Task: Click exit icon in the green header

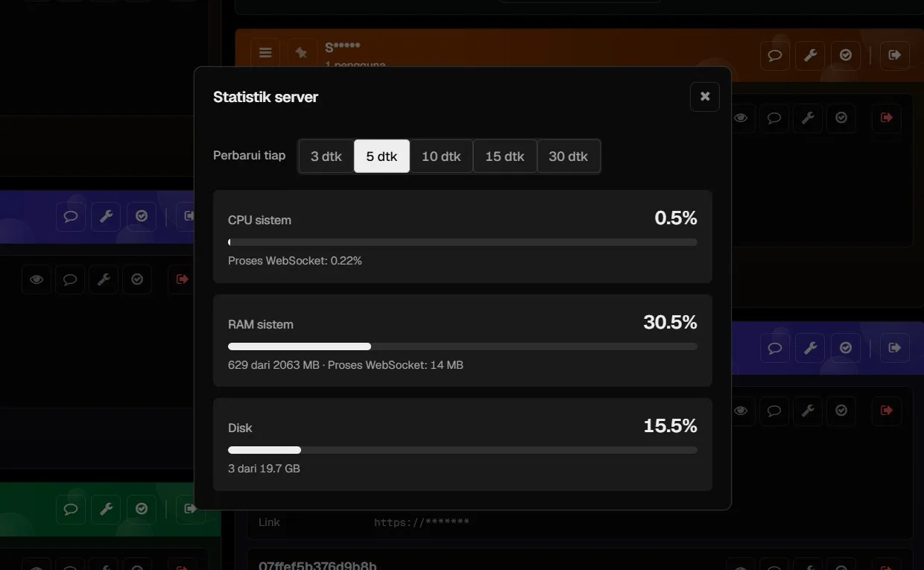Action: (x=187, y=509)
